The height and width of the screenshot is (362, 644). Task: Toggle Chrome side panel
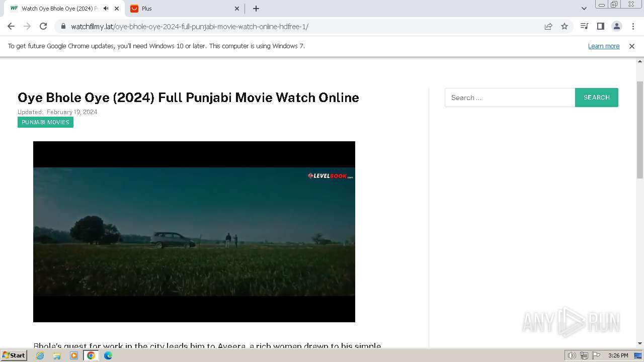600,26
